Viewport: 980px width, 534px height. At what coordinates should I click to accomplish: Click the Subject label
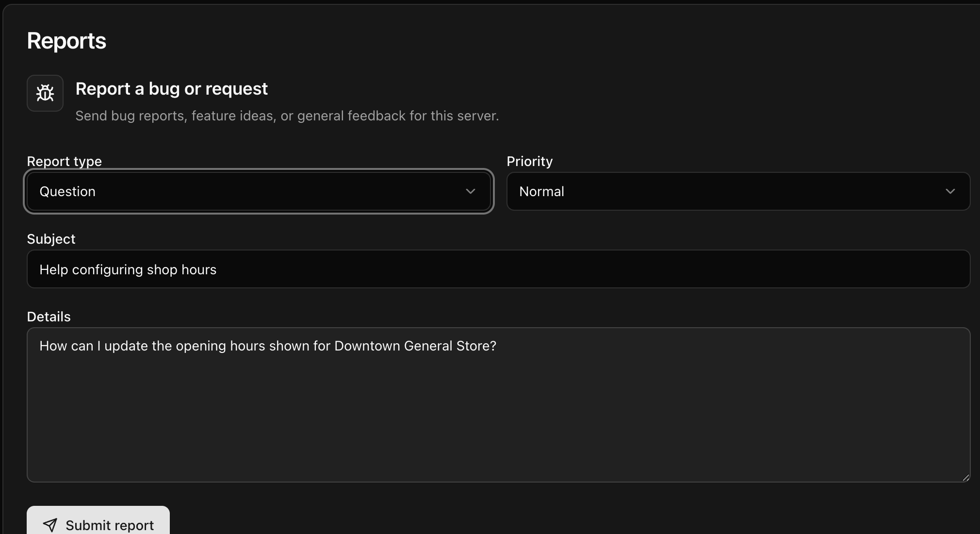(51, 239)
